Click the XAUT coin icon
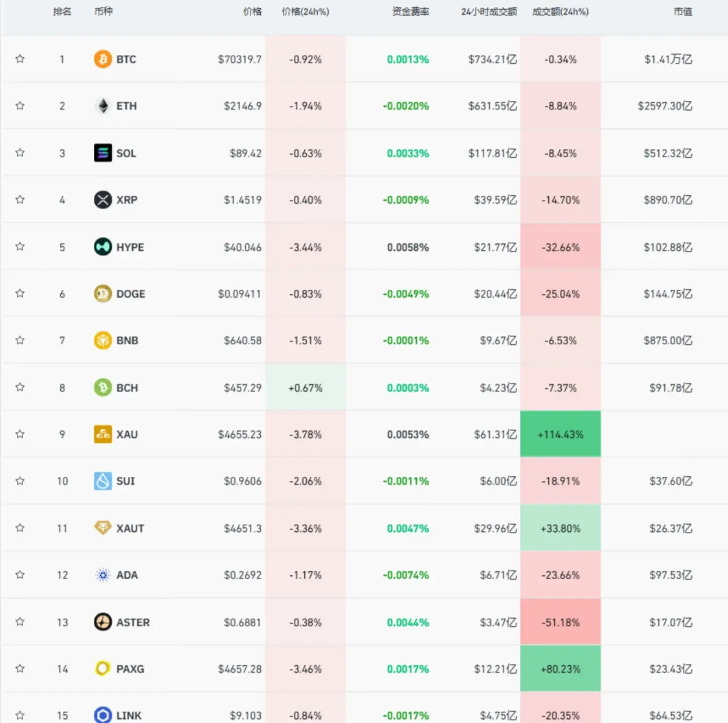 (x=103, y=528)
